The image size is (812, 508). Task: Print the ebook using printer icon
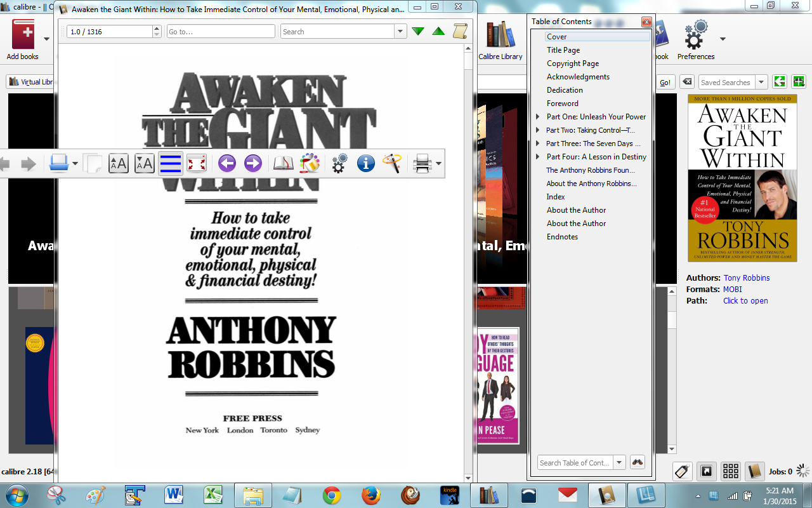tap(422, 164)
